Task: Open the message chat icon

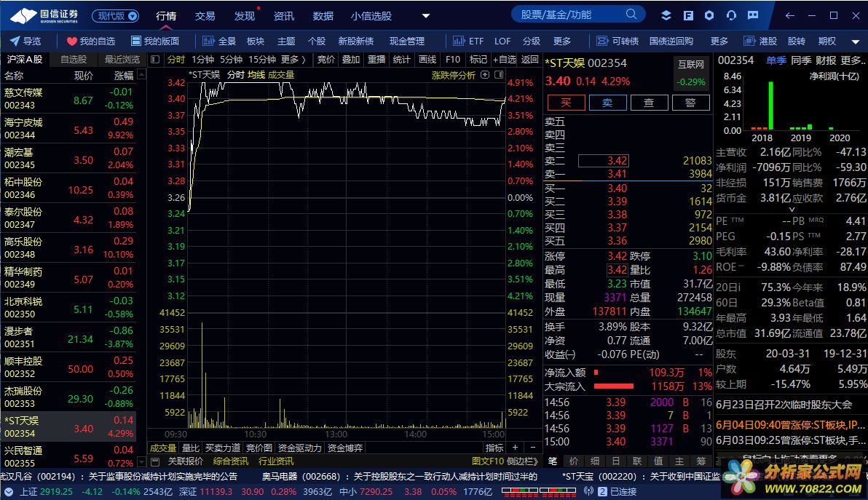Action: pyautogui.click(x=753, y=15)
